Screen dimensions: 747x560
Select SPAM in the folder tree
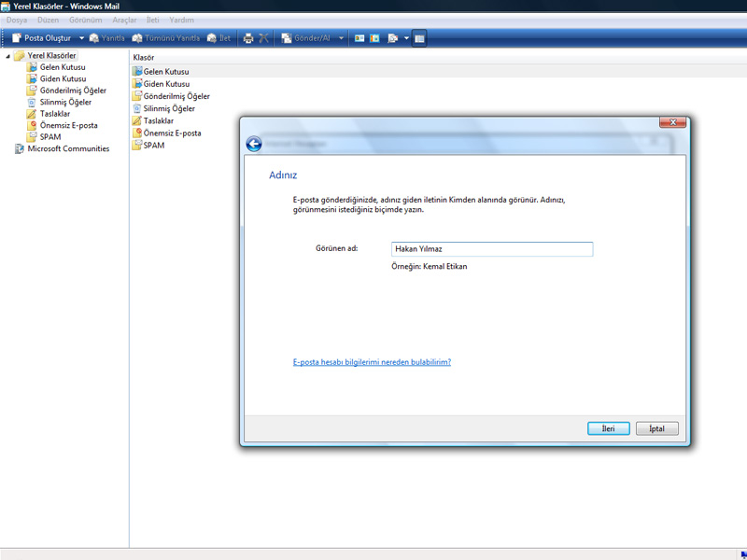tap(44, 137)
